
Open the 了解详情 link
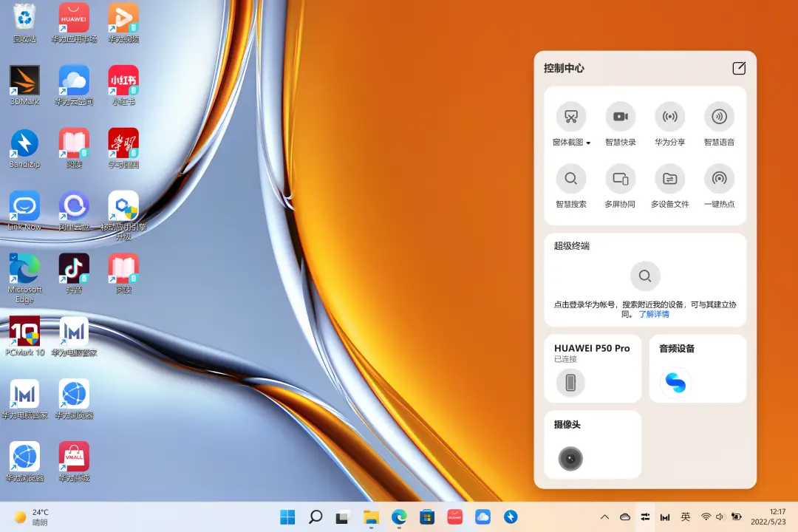(x=654, y=314)
